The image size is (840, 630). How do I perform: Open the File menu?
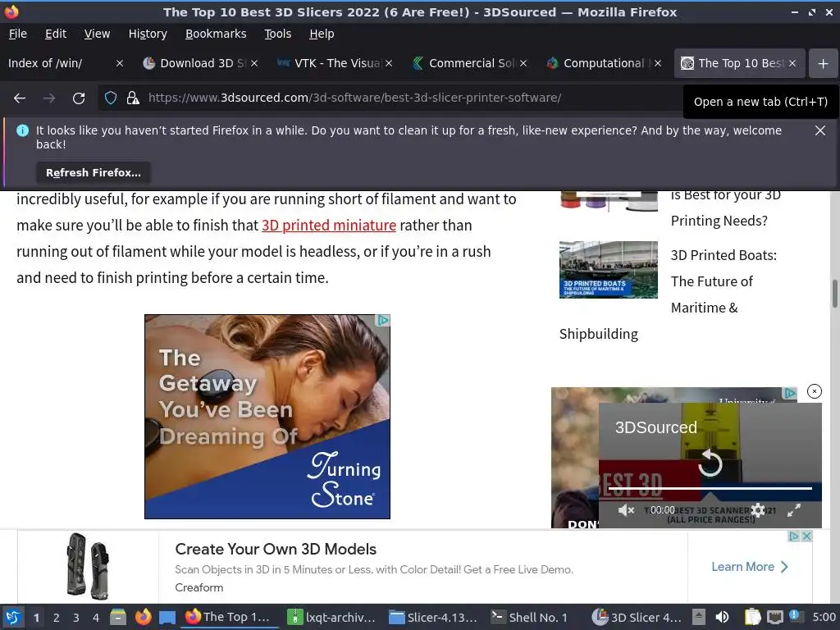pyautogui.click(x=18, y=34)
